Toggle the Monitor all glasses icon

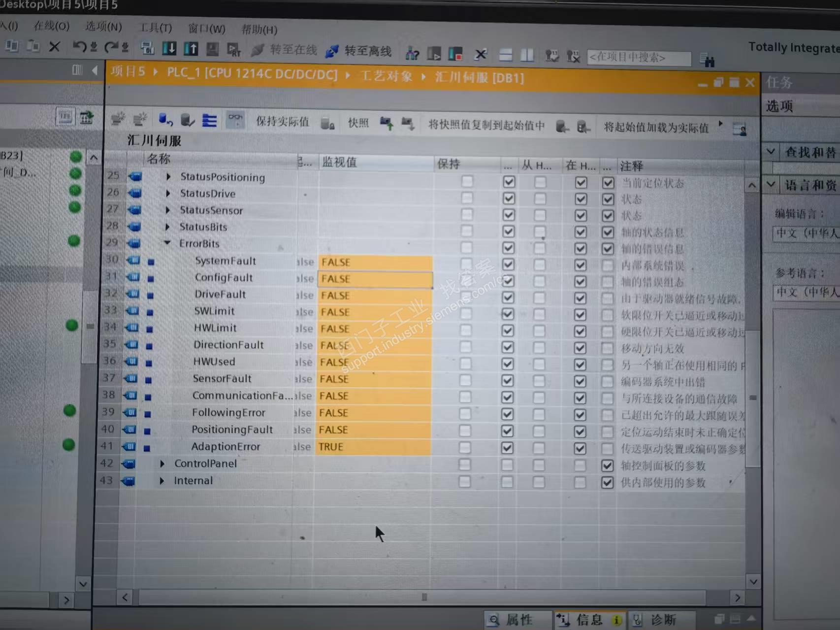235,120
